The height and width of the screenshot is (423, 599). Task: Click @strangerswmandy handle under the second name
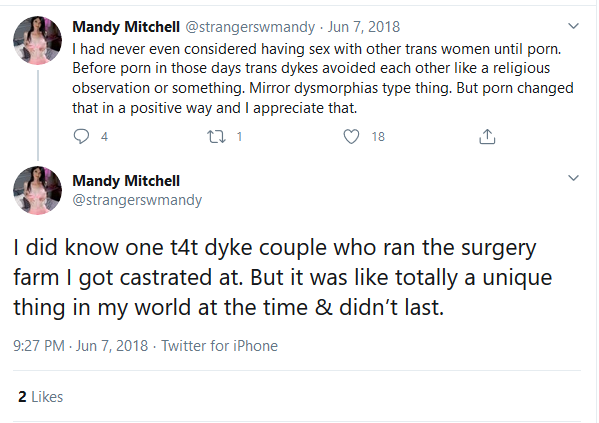(x=137, y=200)
